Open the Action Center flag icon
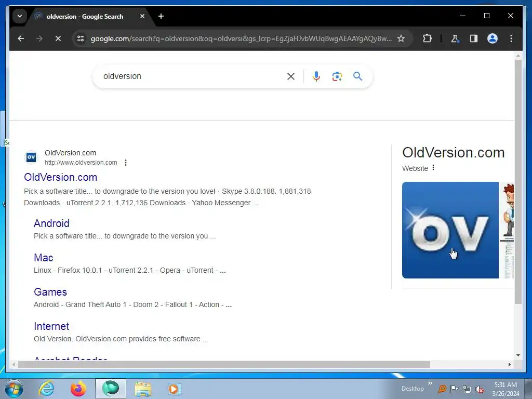The height and width of the screenshot is (399, 532). tap(454, 389)
